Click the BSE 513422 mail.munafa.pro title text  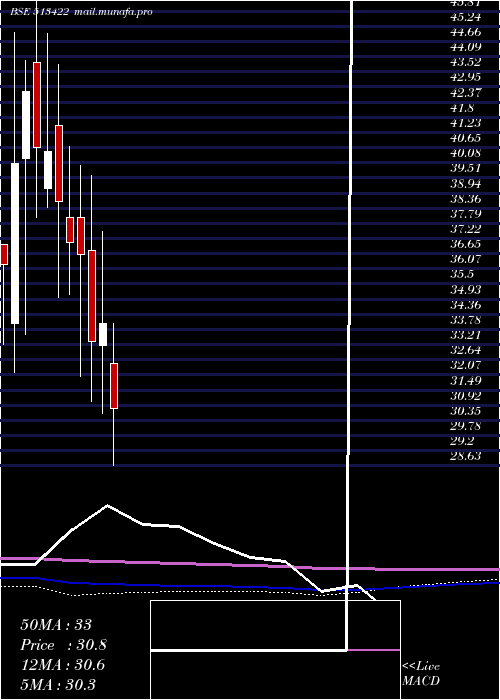[x=82, y=12]
